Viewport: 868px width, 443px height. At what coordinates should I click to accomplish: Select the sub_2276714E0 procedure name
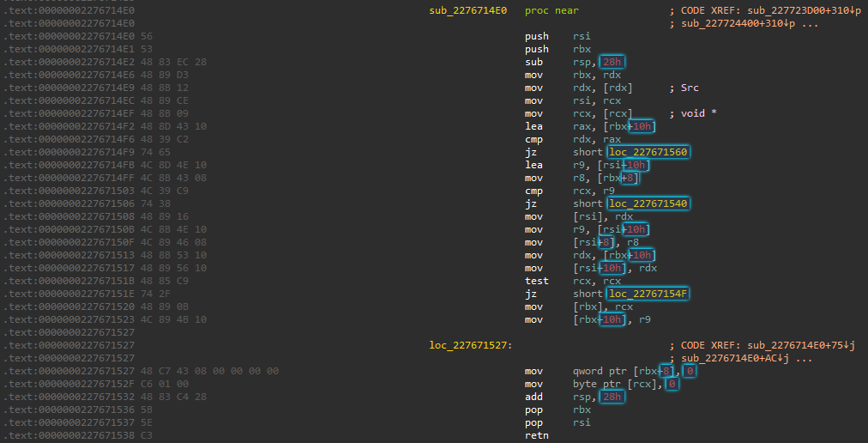click(x=467, y=10)
